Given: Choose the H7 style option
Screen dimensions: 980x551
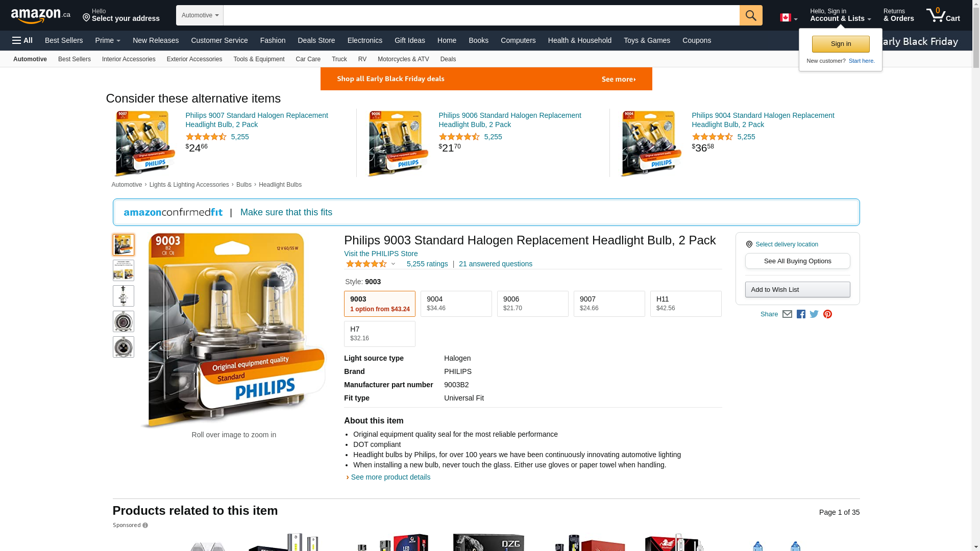Looking at the screenshot, I should click(380, 334).
